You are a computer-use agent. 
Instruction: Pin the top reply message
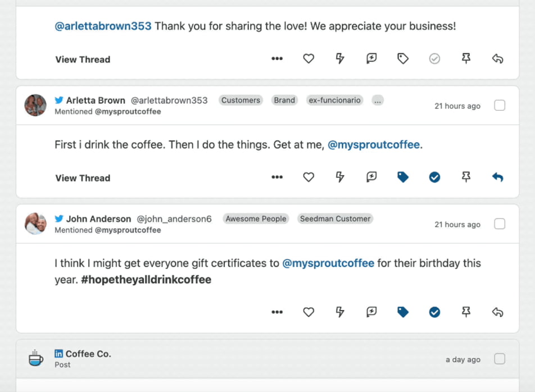pos(466,58)
